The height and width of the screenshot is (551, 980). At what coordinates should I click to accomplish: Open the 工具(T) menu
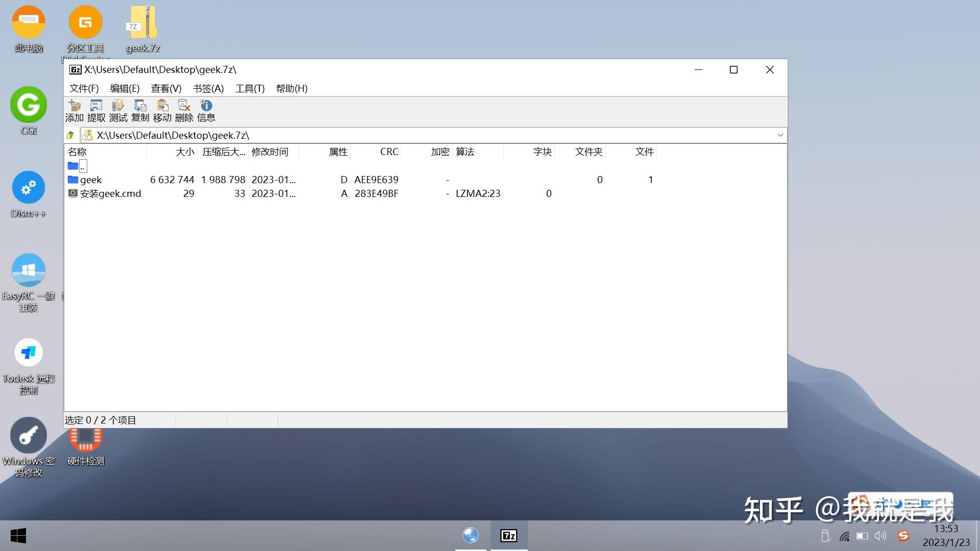click(250, 88)
